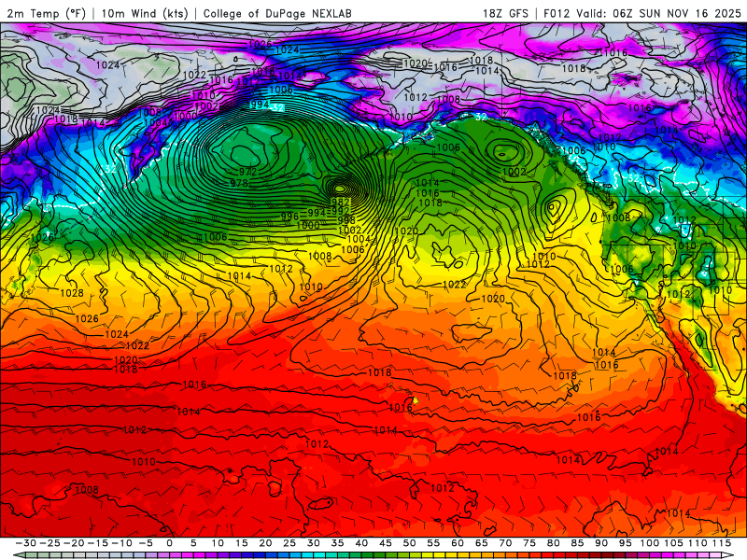Click the 80 temperature scale label
Screen dimensions: 747x560
(553, 543)
